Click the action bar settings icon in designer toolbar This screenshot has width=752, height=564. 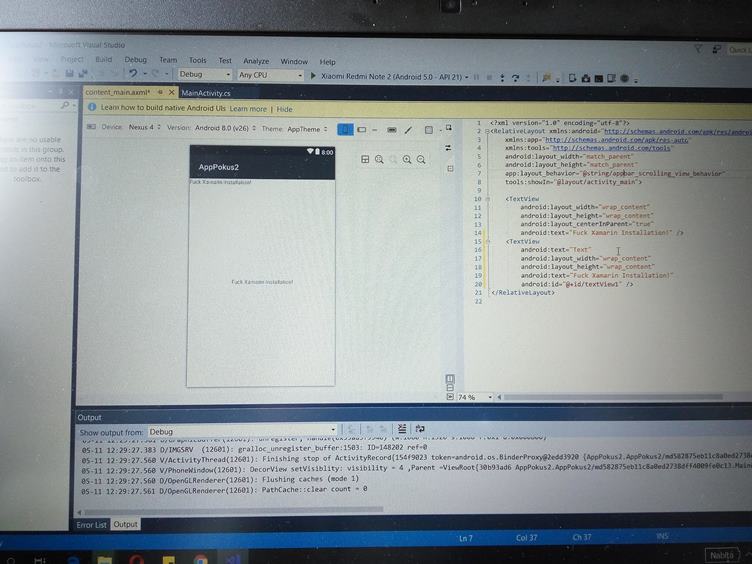392,130
